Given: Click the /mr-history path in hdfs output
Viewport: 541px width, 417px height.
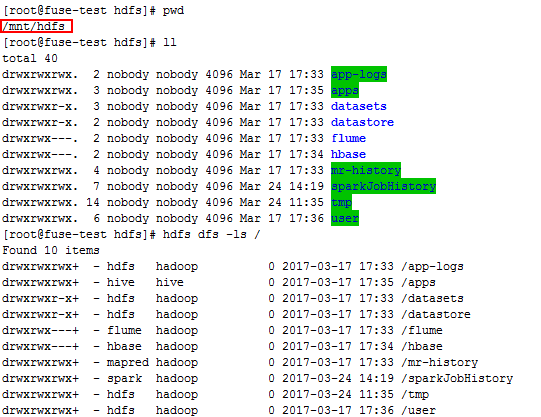Looking at the screenshot, I should (x=440, y=362).
